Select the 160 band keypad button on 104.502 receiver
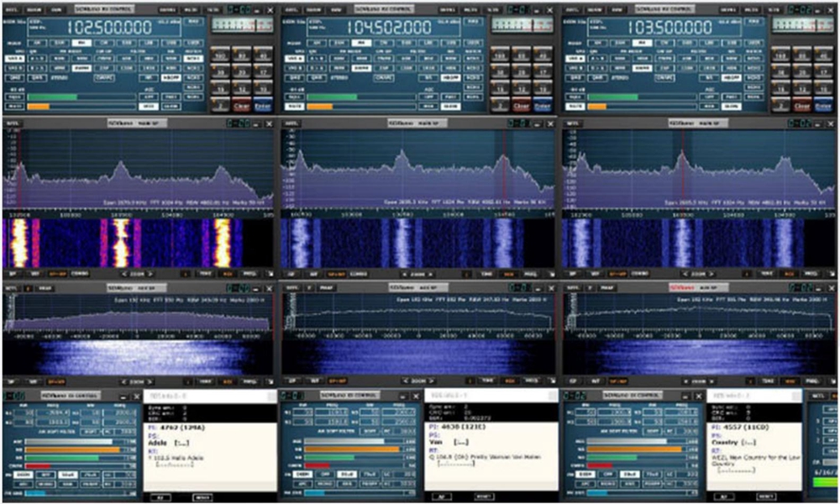The height and width of the screenshot is (504, 840). (500, 55)
